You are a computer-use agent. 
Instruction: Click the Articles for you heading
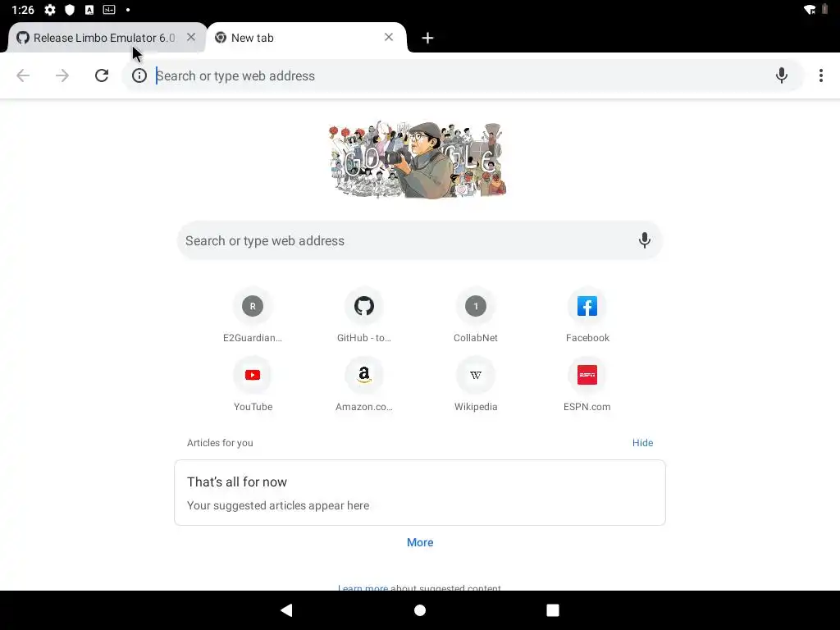[x=220, y=443]
